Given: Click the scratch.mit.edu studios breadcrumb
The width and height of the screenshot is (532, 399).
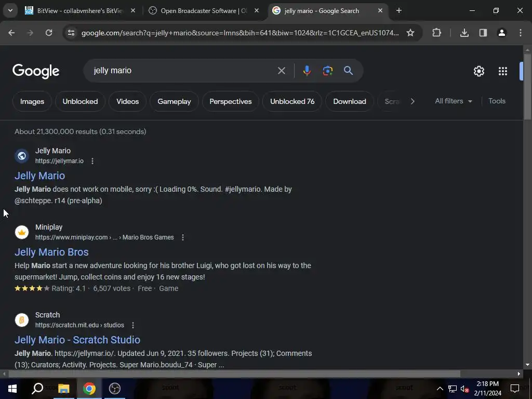Looking at the screenshot, I should tap(79, 325).
